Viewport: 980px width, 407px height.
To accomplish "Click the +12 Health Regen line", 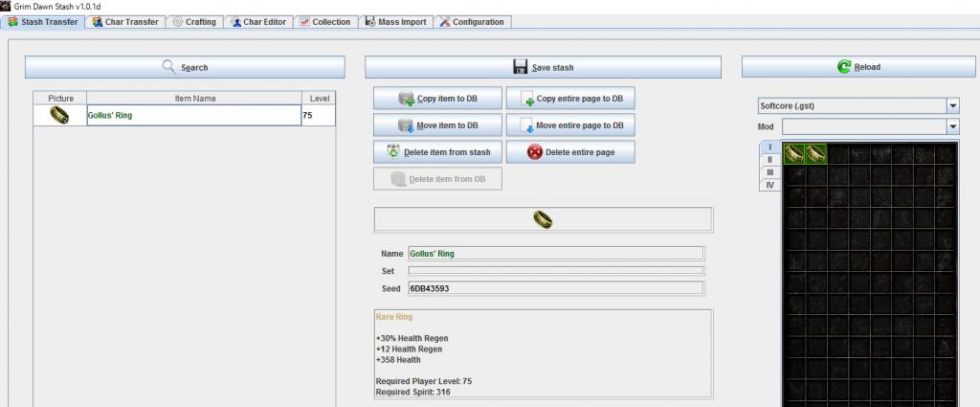I will point(409,349).
